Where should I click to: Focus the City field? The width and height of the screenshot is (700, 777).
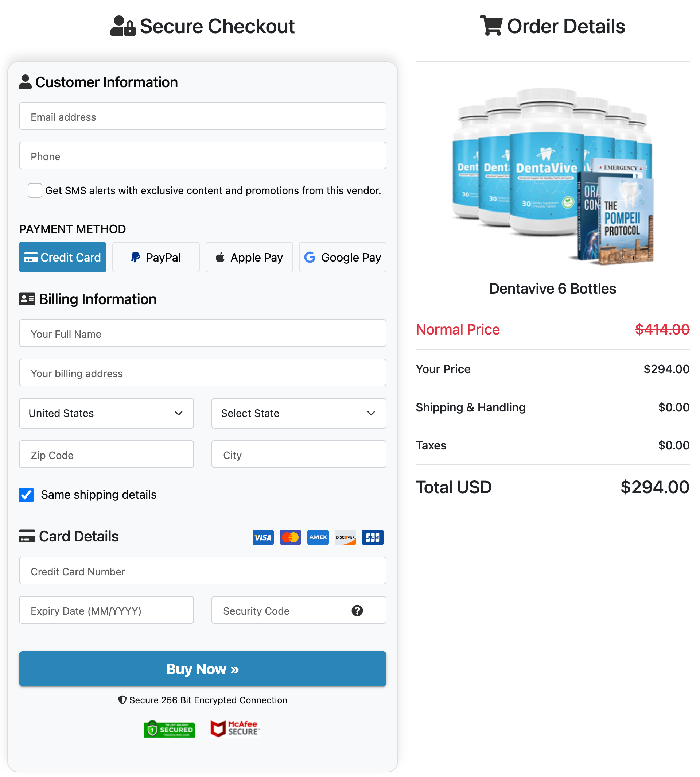(x=299, y=455)
